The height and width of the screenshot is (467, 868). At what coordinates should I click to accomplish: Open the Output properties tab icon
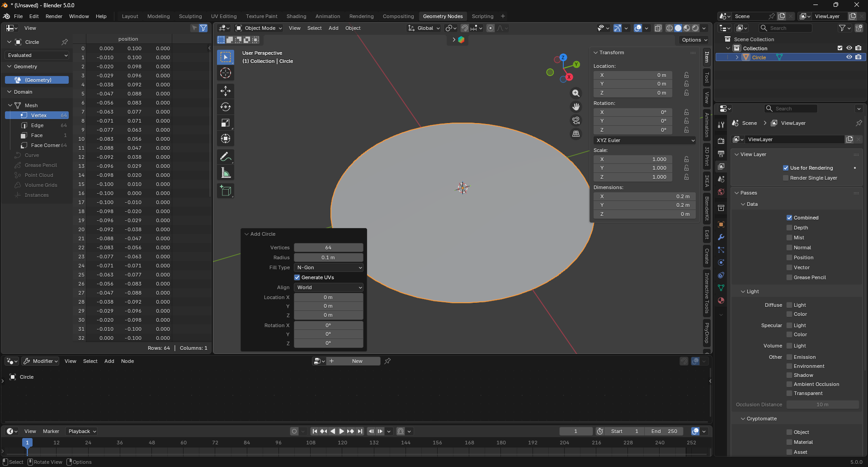pos(721,154)
